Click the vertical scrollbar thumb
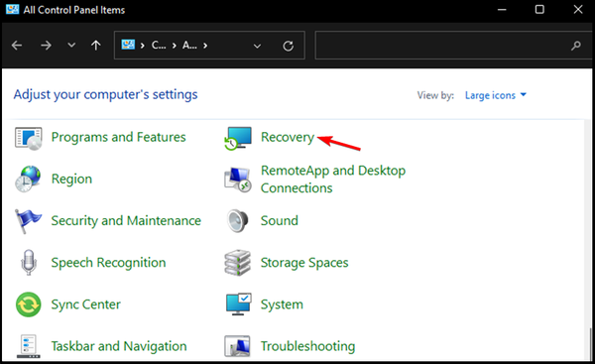 (x=590, y=343)
